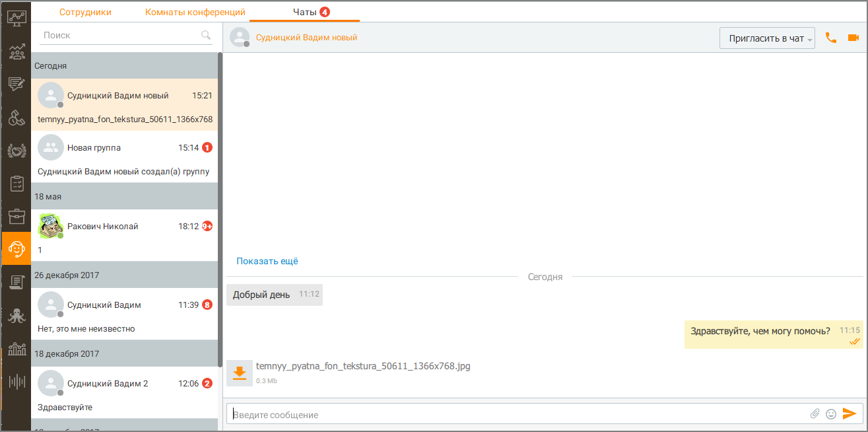Viewport: 868px width, 432px height.
Task: Click Судницкий Вадим новый name in chat header
Action: coord(306,38)
